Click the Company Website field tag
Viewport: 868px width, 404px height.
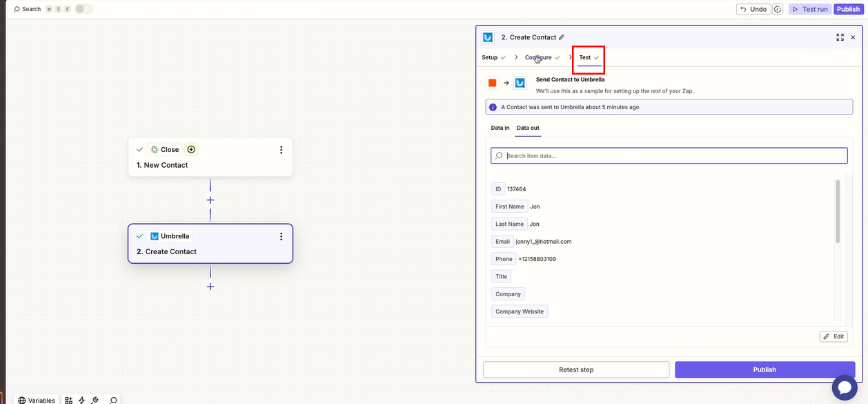520,311
